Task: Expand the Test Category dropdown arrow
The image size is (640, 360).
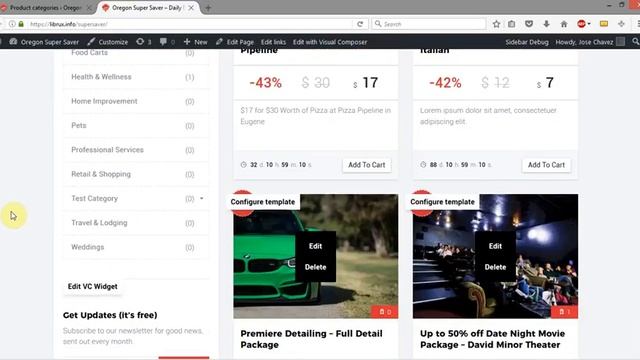Action: tap(202, 198)
